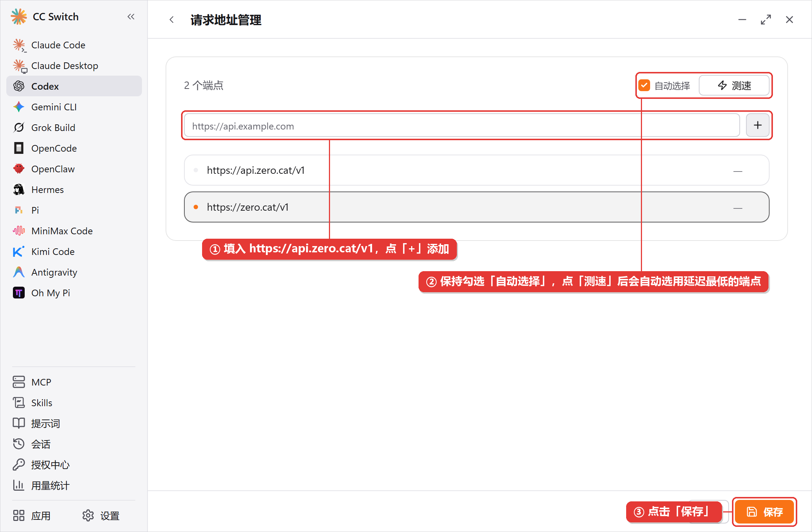Toggle the 自动选择 checkbox
Viewport: 812px width, 532px height.
click(x=644, y=86)
